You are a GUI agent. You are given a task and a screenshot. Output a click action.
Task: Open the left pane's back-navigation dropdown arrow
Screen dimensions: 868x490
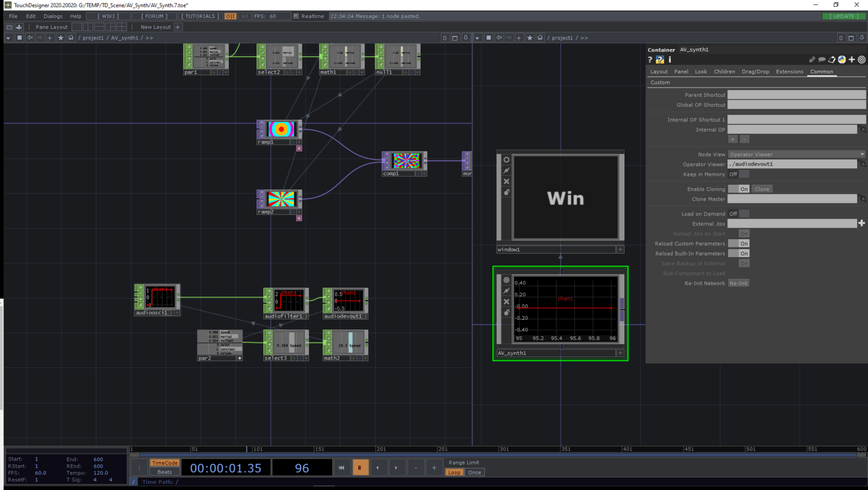8,38
